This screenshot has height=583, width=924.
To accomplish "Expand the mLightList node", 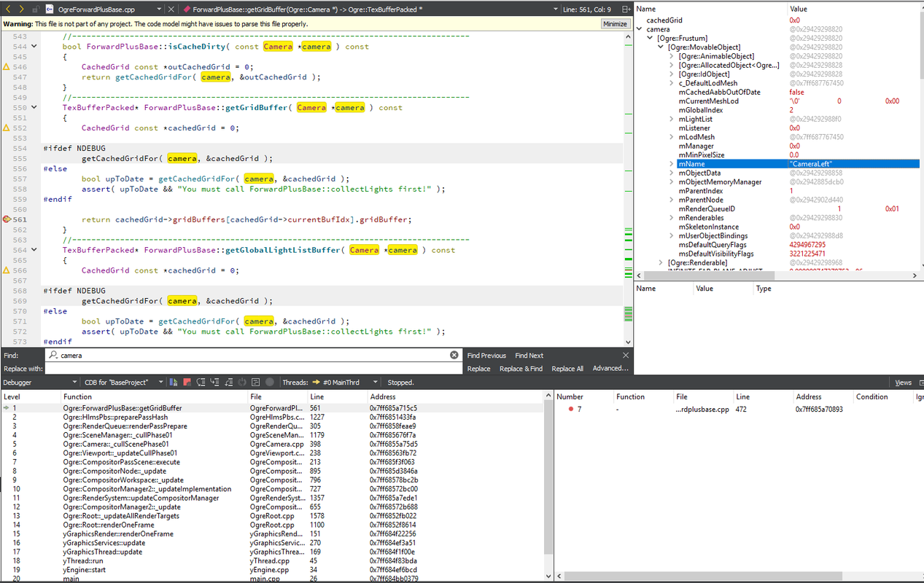I will pyautogui.click(x=672, y=119).
